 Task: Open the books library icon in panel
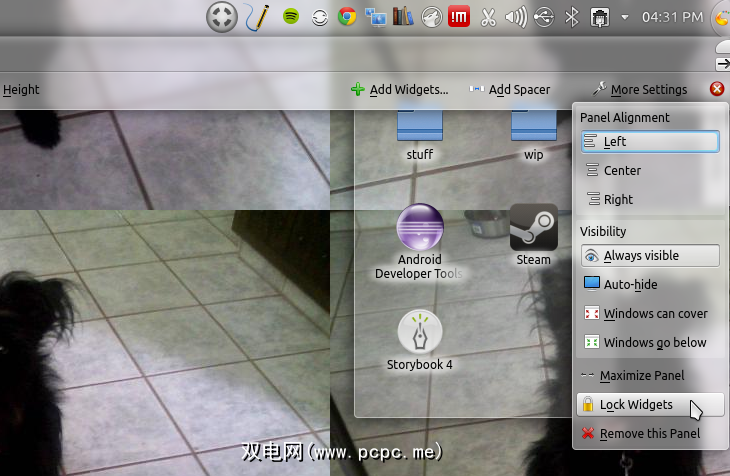403,16
